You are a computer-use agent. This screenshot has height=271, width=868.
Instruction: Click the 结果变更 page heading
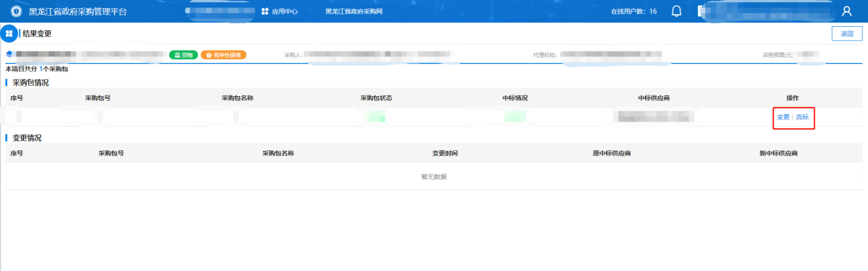click(37, 34)
